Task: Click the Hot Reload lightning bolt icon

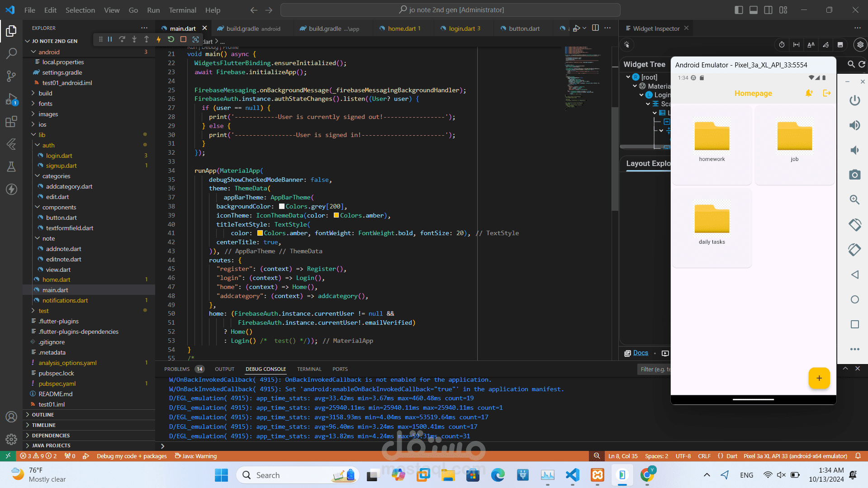Action: coord(159,39)
